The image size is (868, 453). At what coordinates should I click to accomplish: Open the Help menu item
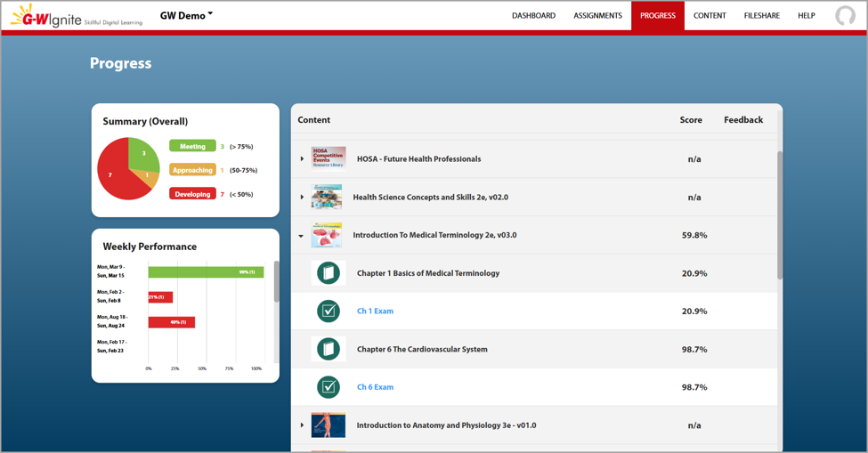click(806, 15)
